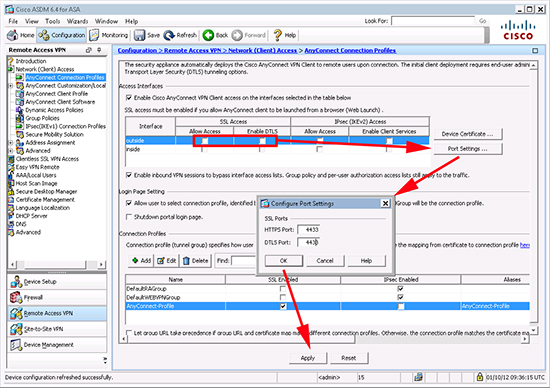Click the Home toolbar icon
The image size is (550, 388).
pyautogui.click(x=13, y=35)
